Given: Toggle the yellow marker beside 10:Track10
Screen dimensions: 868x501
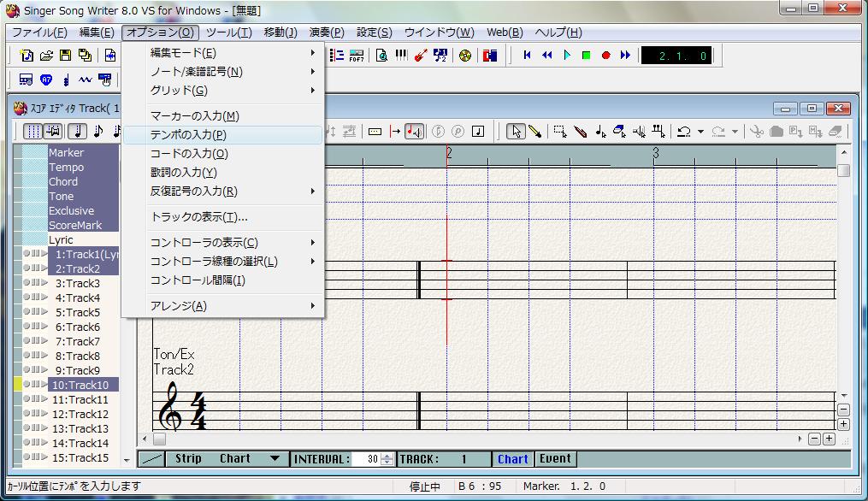Looking at the screenshot, I should 18,384.
